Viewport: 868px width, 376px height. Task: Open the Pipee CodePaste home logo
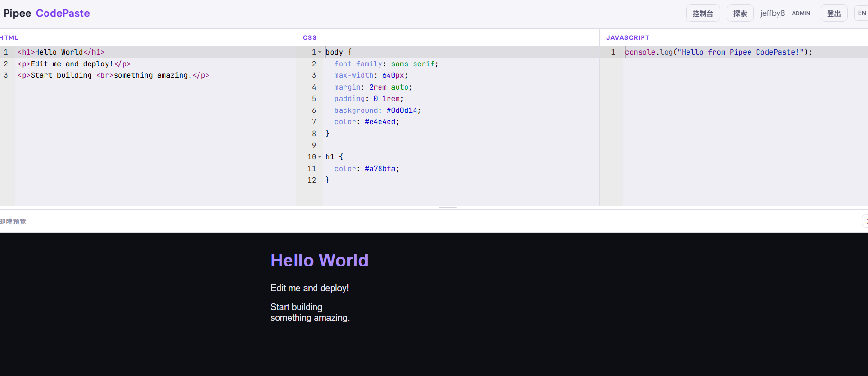[46, 13]
